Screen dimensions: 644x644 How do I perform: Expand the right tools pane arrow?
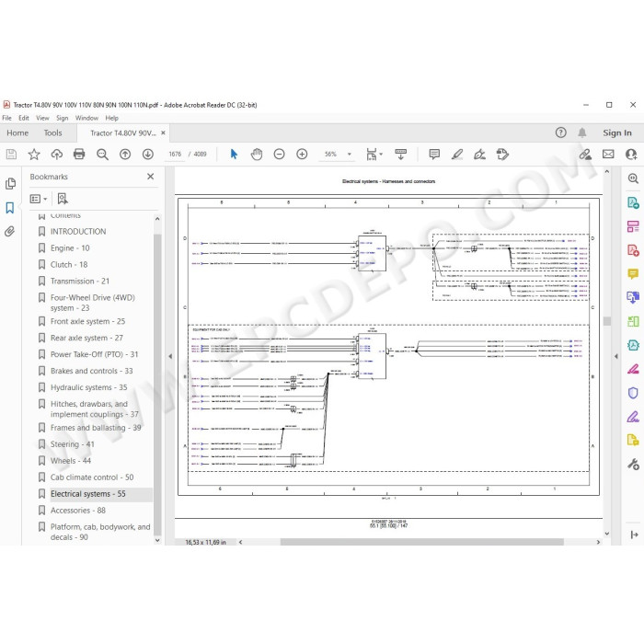coord(616,356)
